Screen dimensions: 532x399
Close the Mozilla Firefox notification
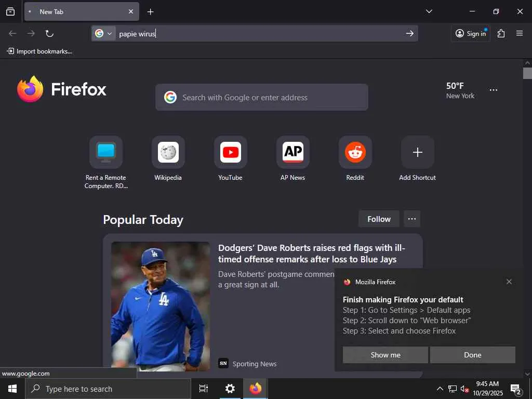pos(509,282)
